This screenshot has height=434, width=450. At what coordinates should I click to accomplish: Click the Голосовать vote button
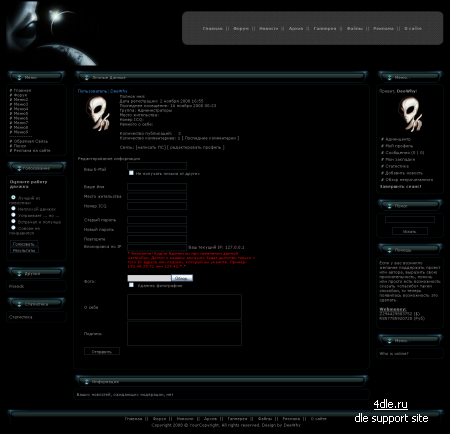pyautogui.click(x=24, y=244)
